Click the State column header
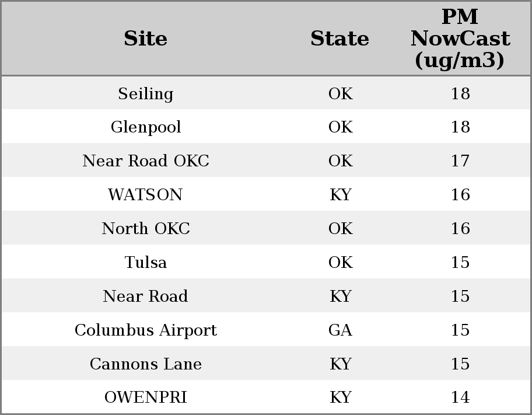 339,39
